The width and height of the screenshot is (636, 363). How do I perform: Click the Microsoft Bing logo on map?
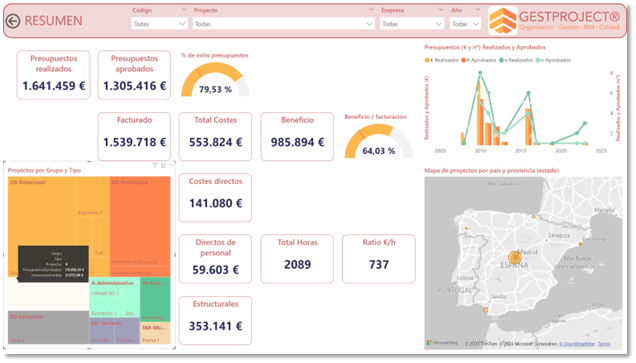[442, 343]
